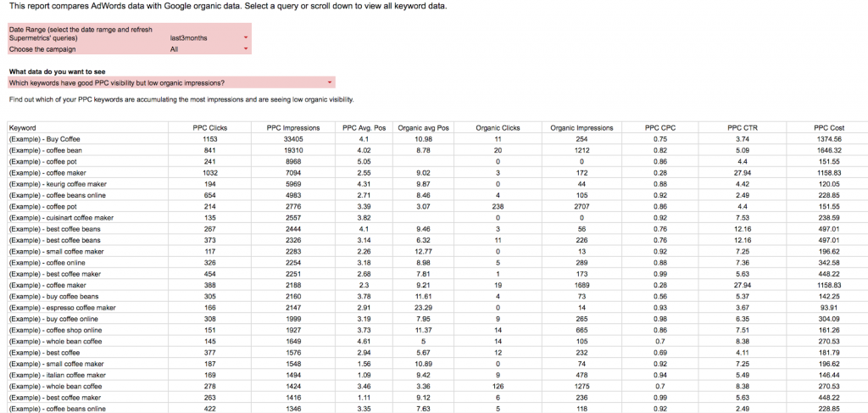This screenshot has height=413, width=868.
Task: Select the '(Example) - Buy Coffee' keyword cell
Action: click(x=45, y=138)
